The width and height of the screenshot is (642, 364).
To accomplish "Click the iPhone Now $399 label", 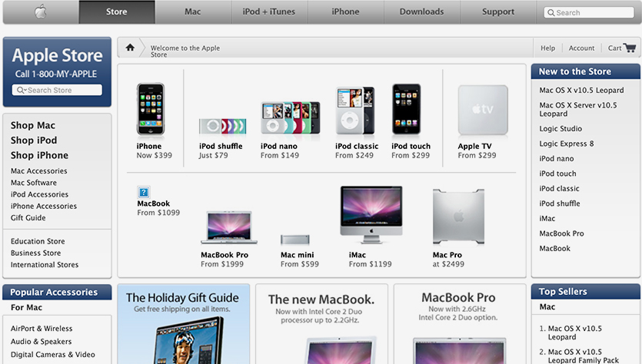I will tap(154, 151).
